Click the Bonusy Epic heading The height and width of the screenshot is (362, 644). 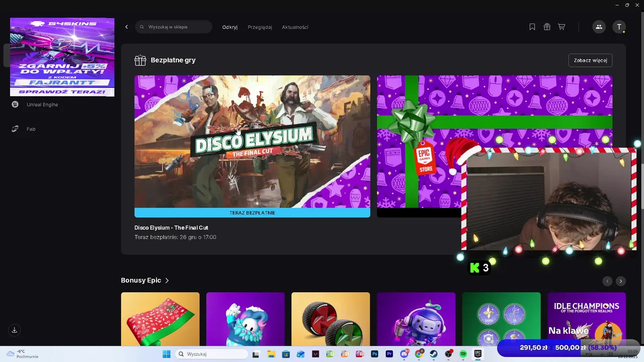(141, 281)
